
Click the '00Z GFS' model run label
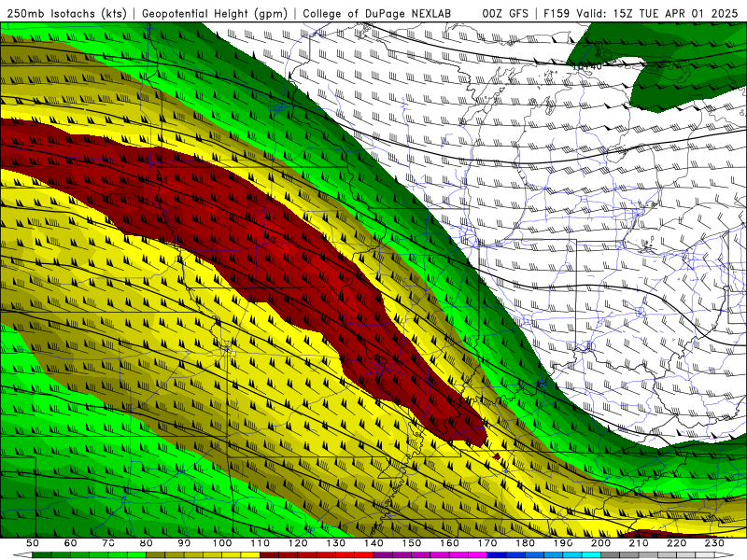[x=505, y=13]
